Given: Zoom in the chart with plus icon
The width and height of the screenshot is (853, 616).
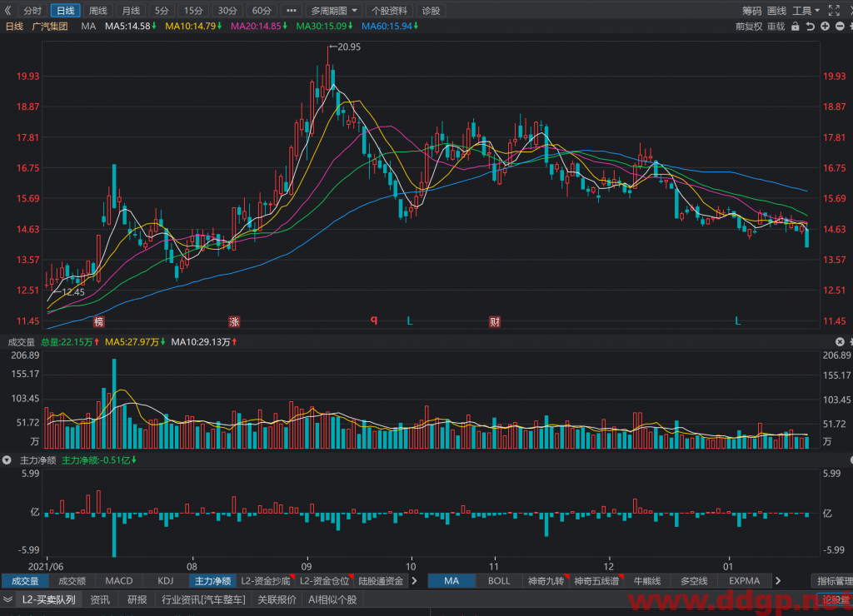Looking at the screenshot, I should click(826, 26).
